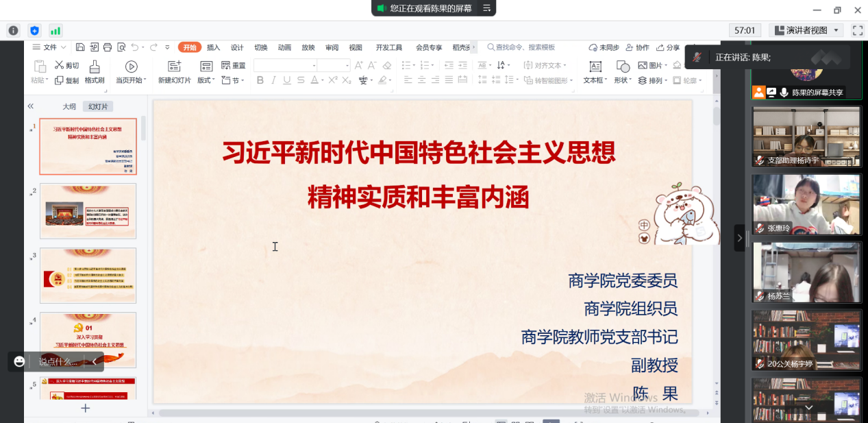This screenshot has height=423, width=868.
Task: Switch to the 大纲 outline pane tab
Action: point(69,106)
